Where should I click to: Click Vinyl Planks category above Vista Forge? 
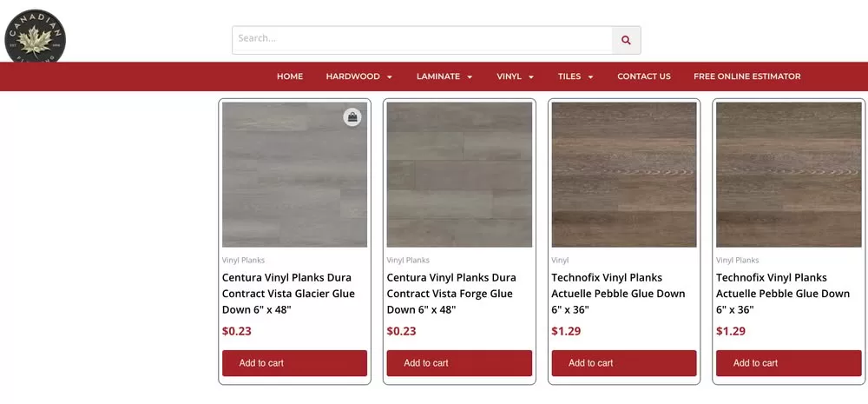[408, 261]
